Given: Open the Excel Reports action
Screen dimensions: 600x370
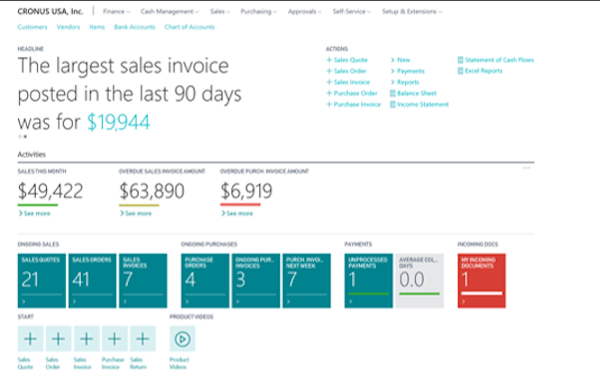Looking at the screenshot, I should (x=480, y=71).
